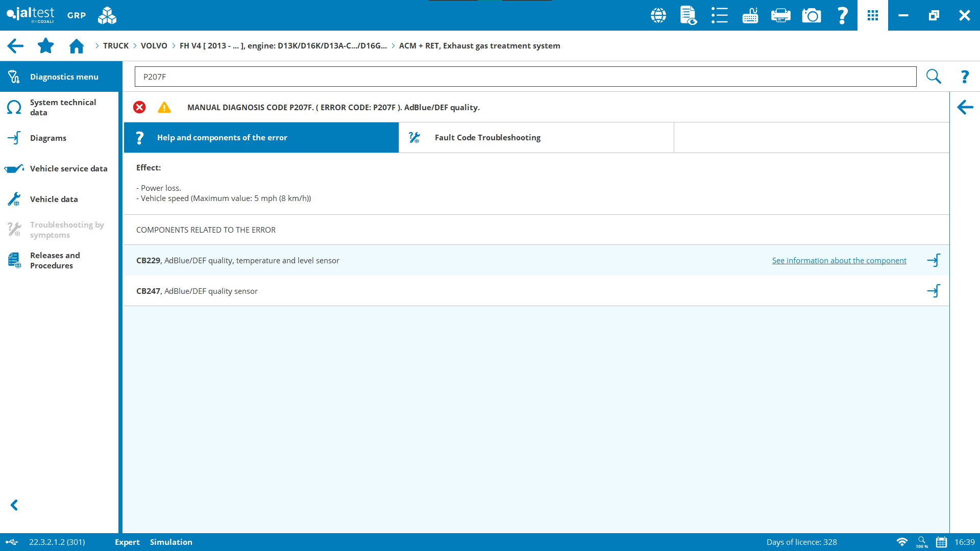Click the yellow warning triangle icon
Image resolution: width=980 pixels, height=551 pixels.
(164, 107)
